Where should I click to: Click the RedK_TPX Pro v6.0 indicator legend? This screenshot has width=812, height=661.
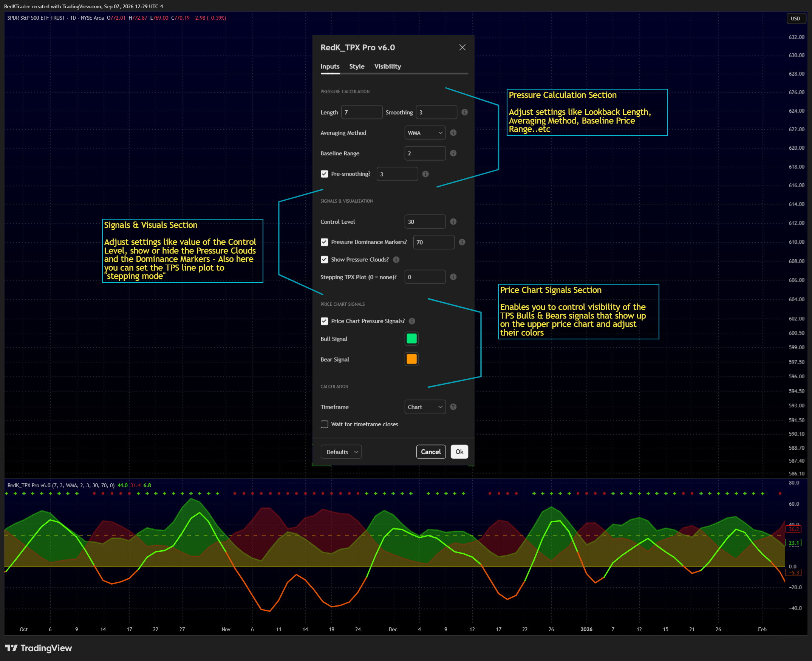point(61,486)
